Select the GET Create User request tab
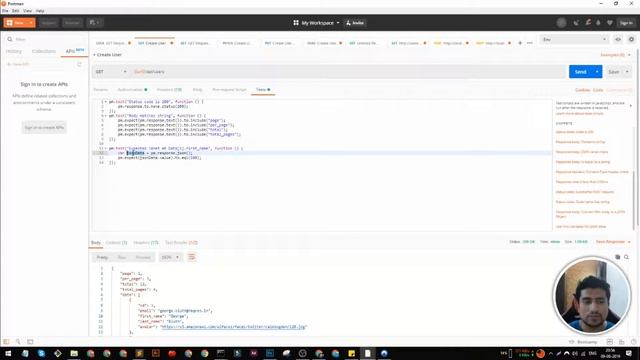Screen dimensions: 640x360 (155, 43)
